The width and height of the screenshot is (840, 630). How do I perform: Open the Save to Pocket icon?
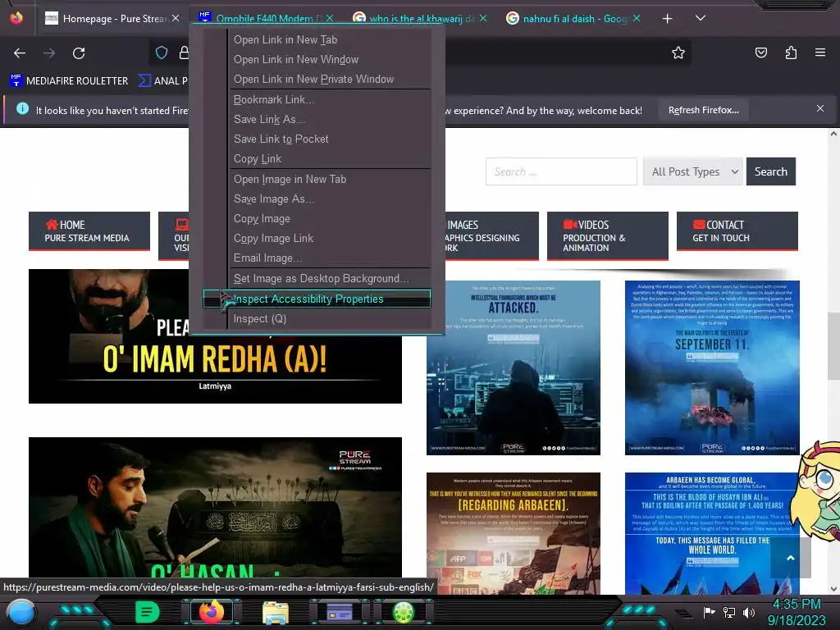(761, 52)
